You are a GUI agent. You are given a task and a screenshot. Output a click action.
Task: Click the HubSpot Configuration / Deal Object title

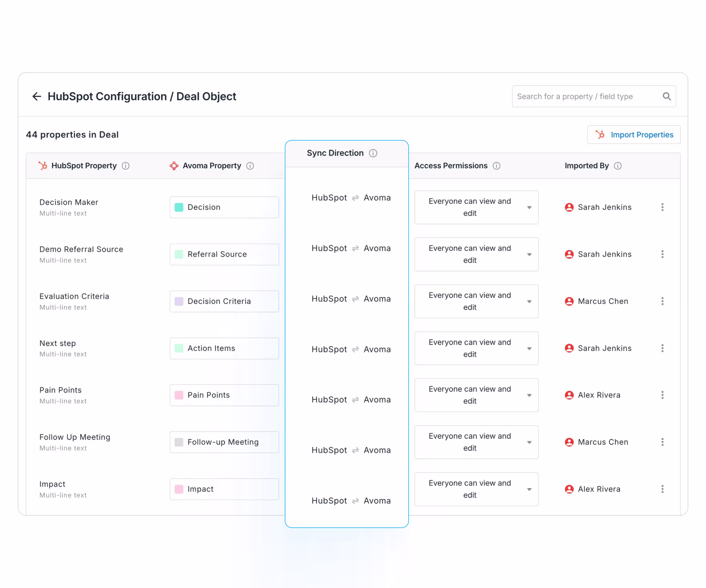tap(142, 96)
